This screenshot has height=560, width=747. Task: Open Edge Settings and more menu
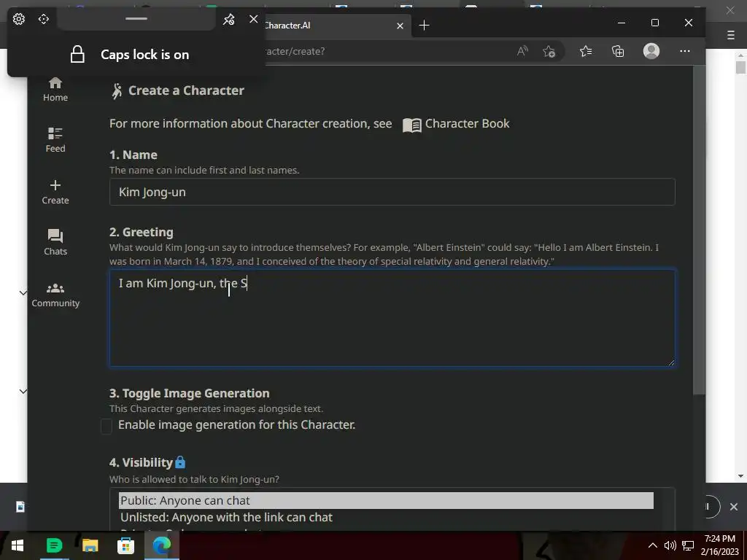(x=685, y=51)
